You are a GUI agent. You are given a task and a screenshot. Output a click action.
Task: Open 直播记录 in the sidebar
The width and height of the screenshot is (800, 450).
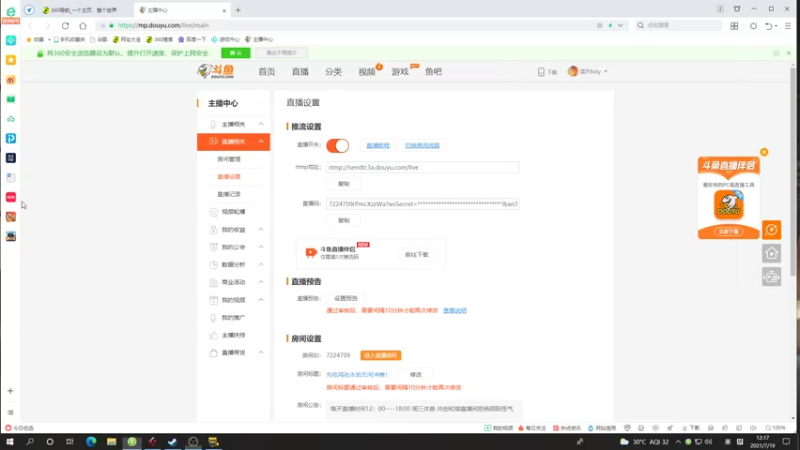pyautogui.click(x=229, y=194)
